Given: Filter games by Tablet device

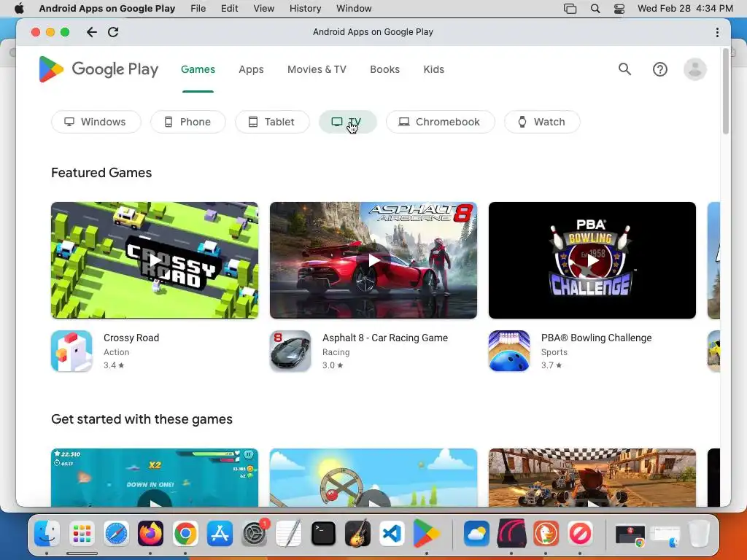Looking at the screenshot, I should pyautogui.click(x=273, y=122).
